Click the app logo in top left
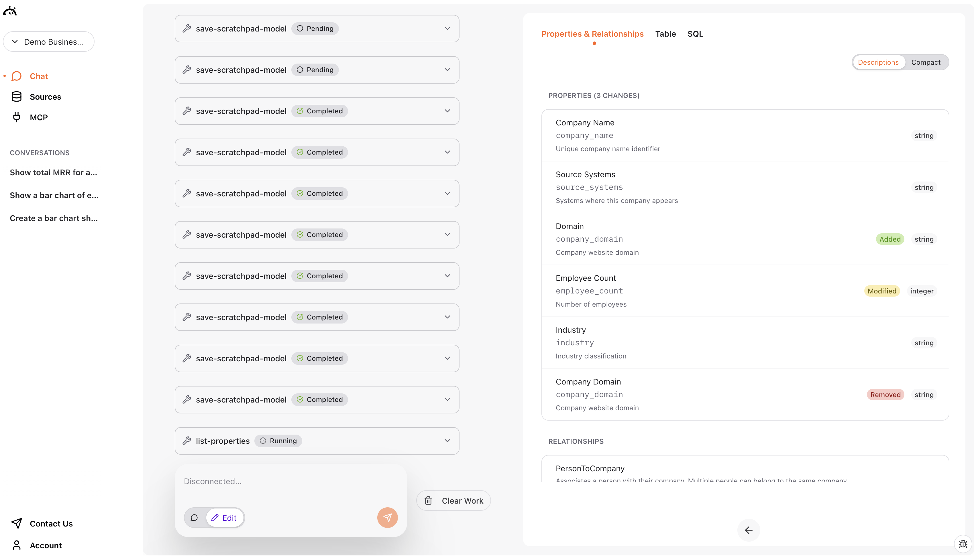 click(10, 10)
